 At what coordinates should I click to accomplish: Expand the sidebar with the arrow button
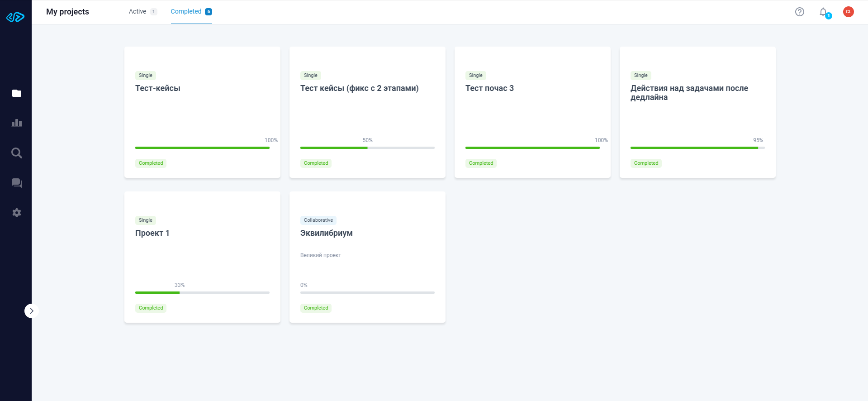pyautogui.click(x=31, y=311)
